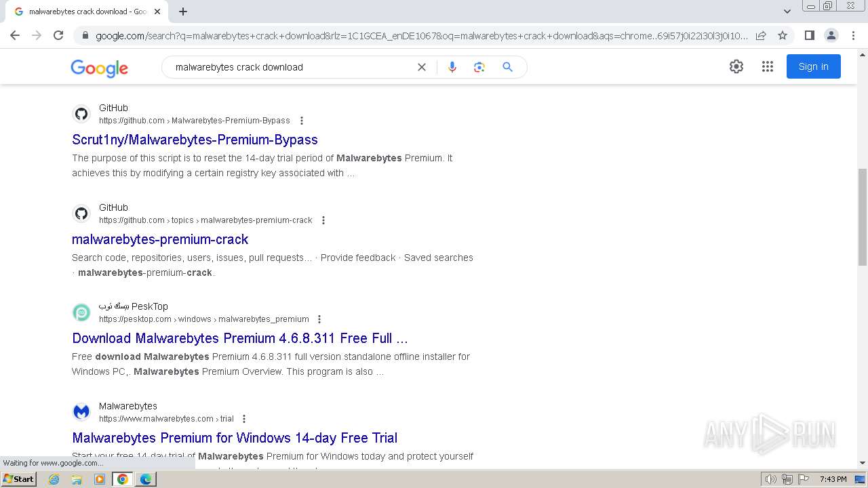The image size is (868, 488).
Task: Submit search with the magnifier icon
Action: point(507,67)
